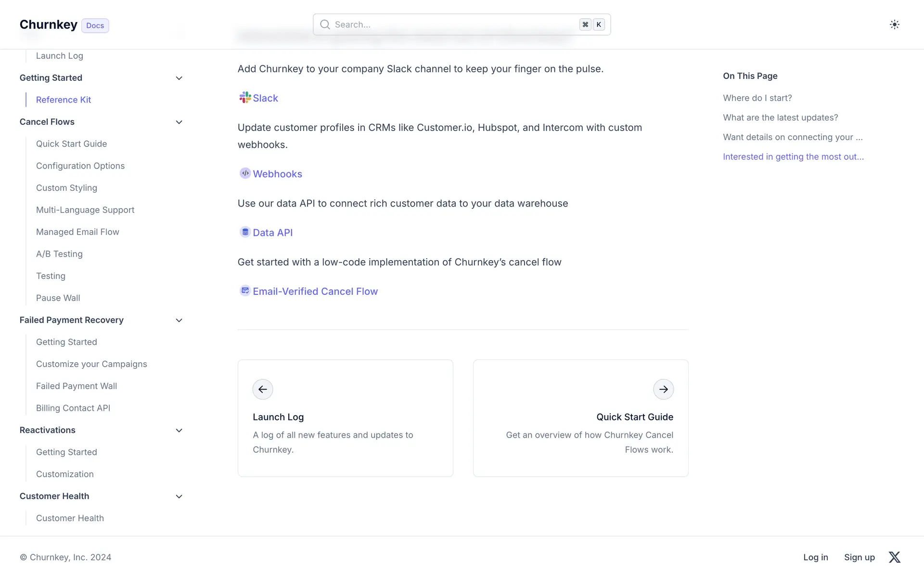Click the search magnifier icon
The image size is (924, 578).
[x=325, y=25]
